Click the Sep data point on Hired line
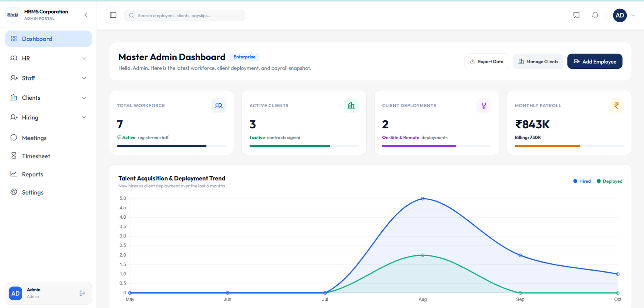 (520, 255)
